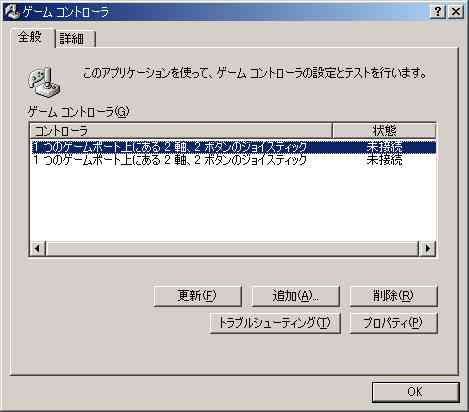Select the second joystick entry in list
Screen dimensions: 469x412
[233, 160]
